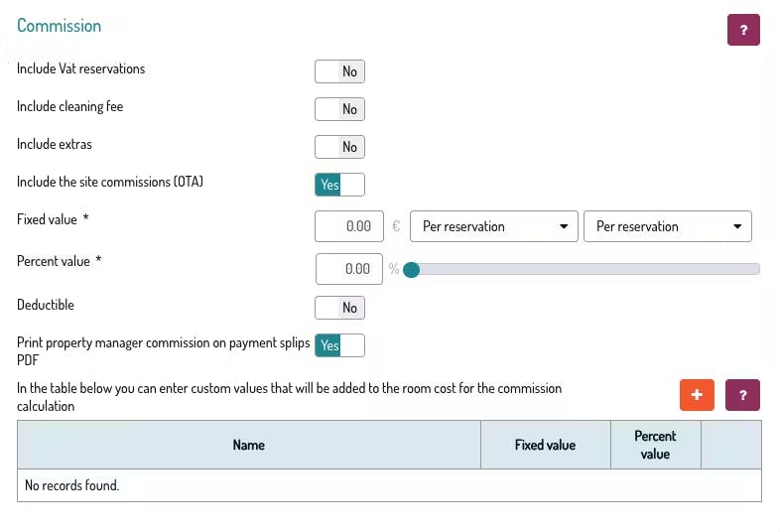Screen dimensions: 780x532
Task: Click the Name column header
Action: point(248,445)
